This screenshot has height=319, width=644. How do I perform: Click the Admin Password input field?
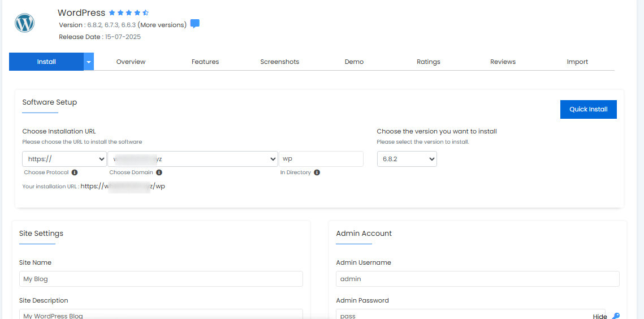coord(470,314)
